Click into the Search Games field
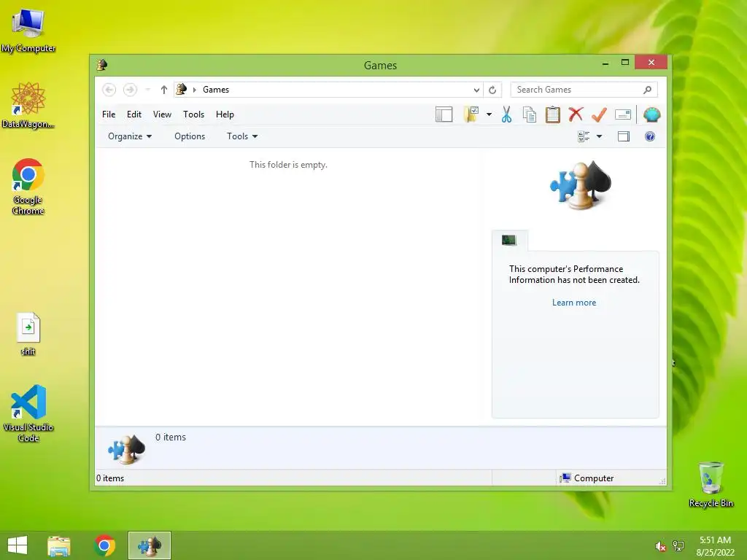 click(x=584, y=90)
